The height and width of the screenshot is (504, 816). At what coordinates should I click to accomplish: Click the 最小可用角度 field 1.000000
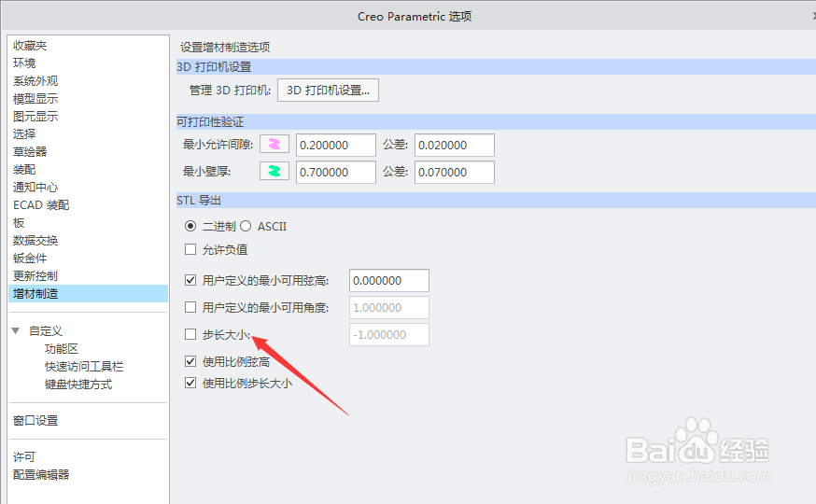389,307
